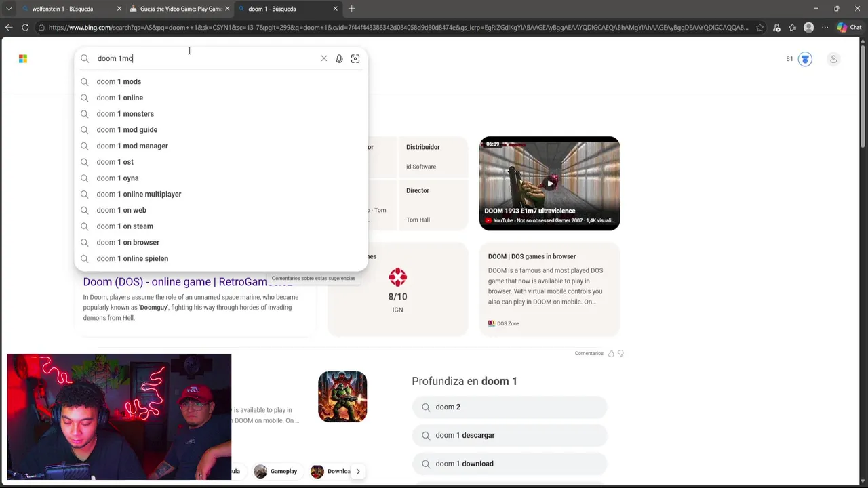868x488 pixels.
Task: Click the bing.com address bar URL
Action: 398,28
